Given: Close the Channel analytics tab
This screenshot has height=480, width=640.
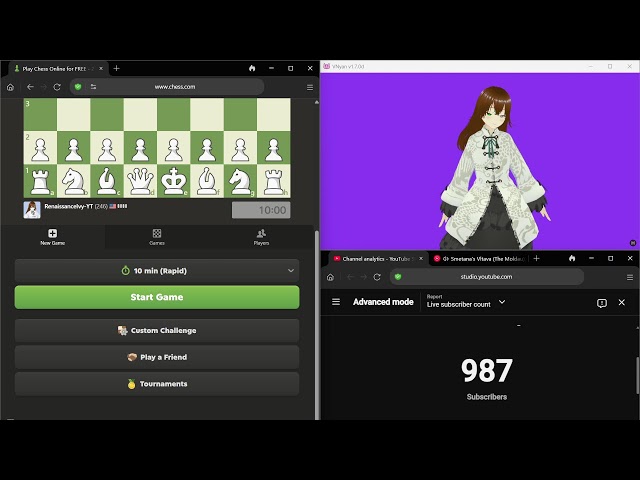Looking at the screenshot, I should [421, 259].
